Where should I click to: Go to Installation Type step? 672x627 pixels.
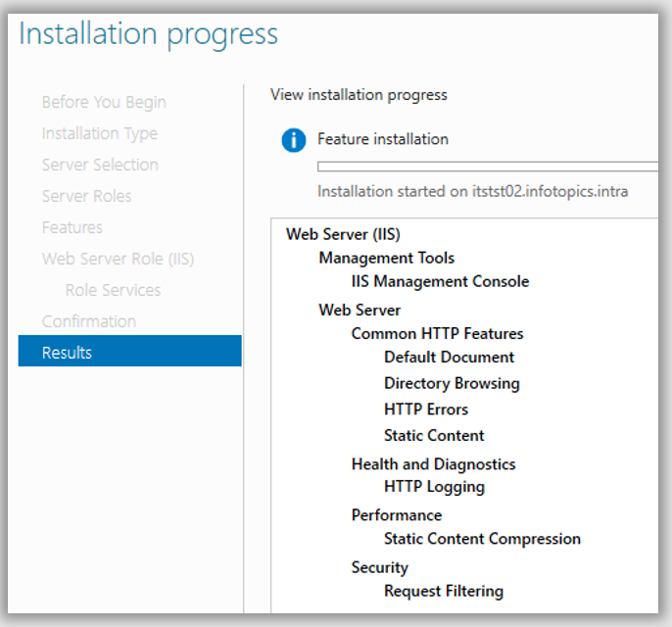tap(100, 133)
